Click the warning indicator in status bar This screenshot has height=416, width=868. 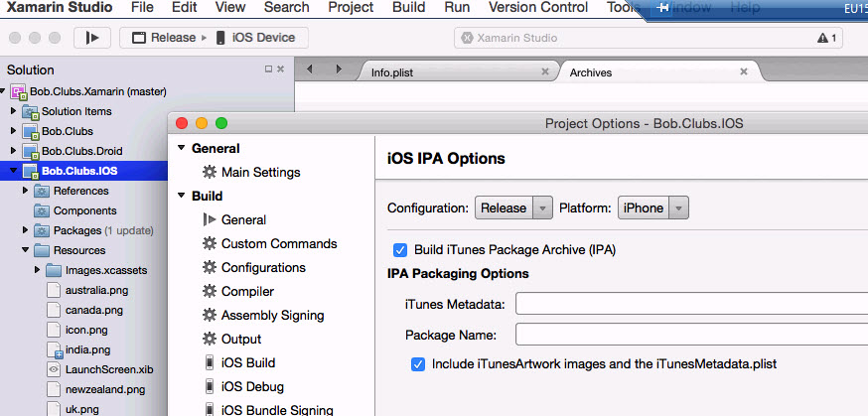826,38
